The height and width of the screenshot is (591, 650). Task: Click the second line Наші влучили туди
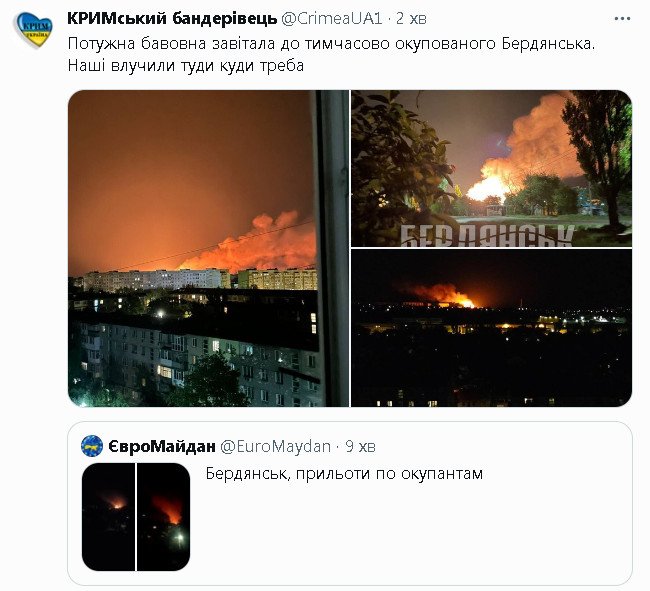click(x=186, y=65)
